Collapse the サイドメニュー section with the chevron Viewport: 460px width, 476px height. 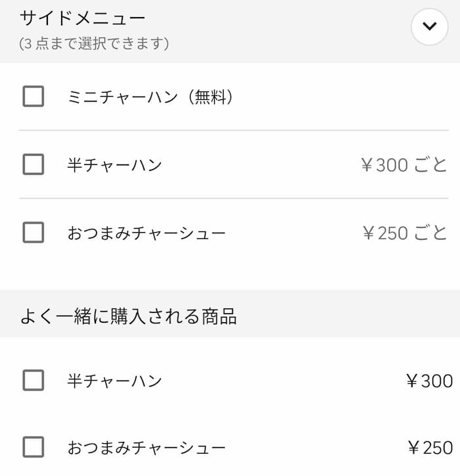point(429,27)
